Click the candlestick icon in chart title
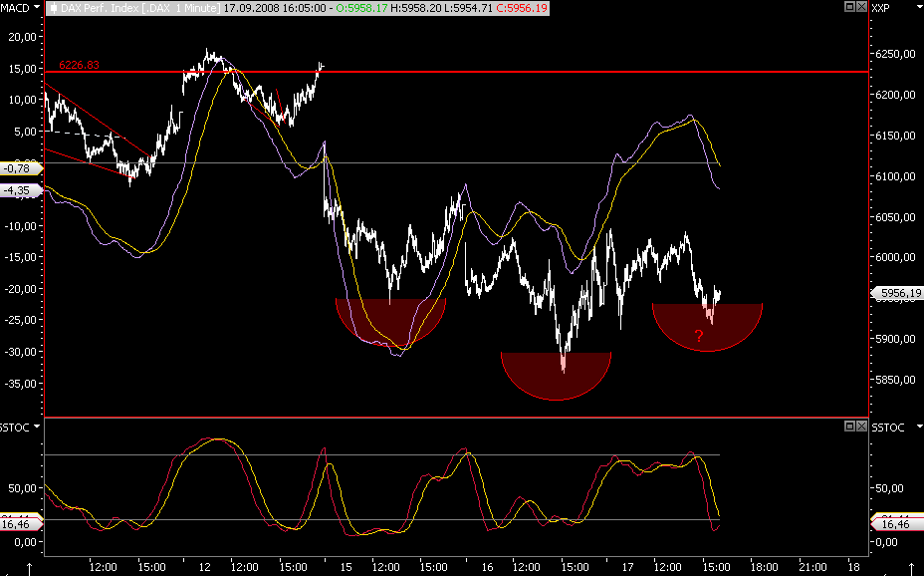 click(x=53, y=8)
